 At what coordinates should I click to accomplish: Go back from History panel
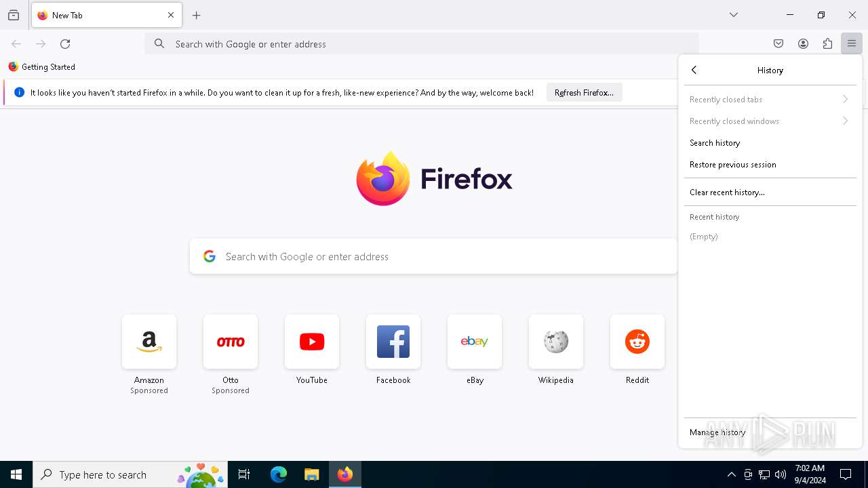[694, 70]
